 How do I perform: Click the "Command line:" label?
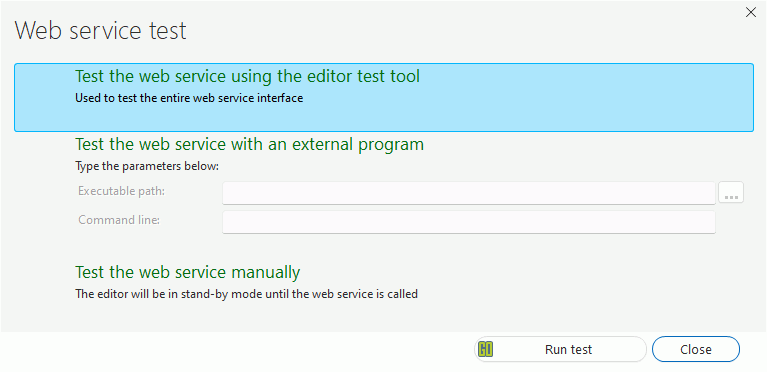pyautogui.click(x=119, y=220)
